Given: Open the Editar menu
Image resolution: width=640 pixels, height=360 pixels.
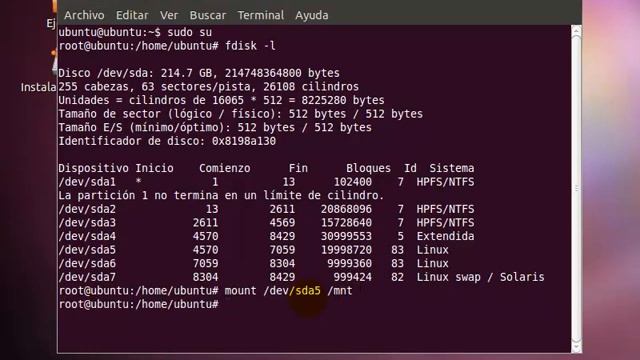Looking at the screenshot, I should 132,16.
